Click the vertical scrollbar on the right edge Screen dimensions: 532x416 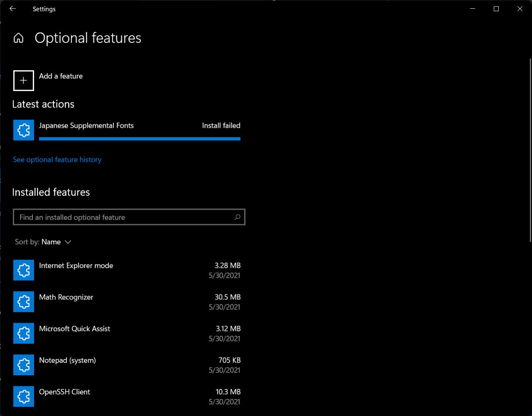tap(530, 150)
